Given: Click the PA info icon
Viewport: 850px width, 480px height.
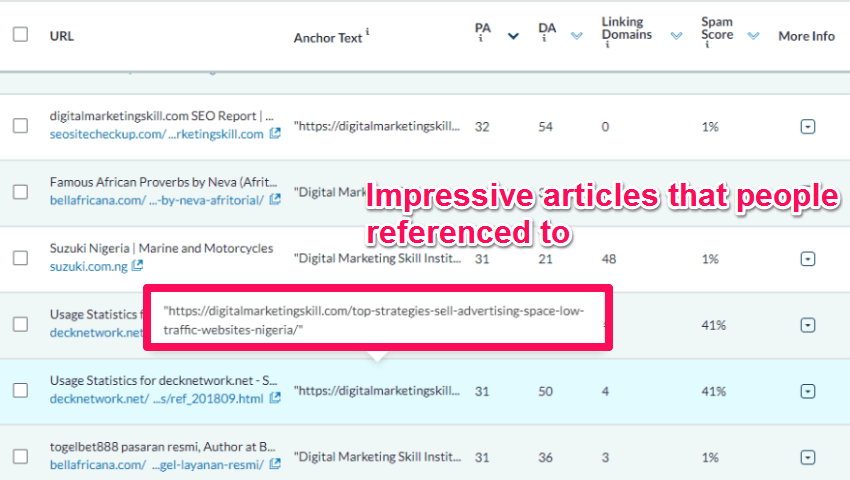Looking at the screenshot, I should click(480, 39).
